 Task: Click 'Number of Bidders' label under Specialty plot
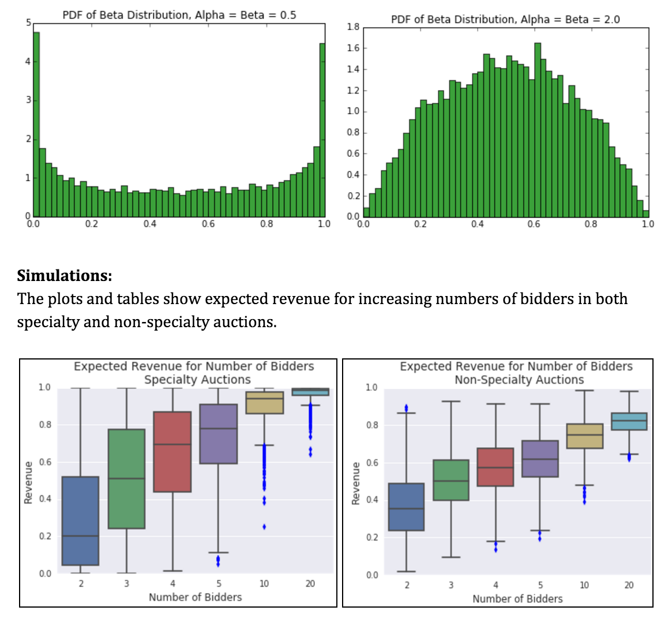(195, 597)
